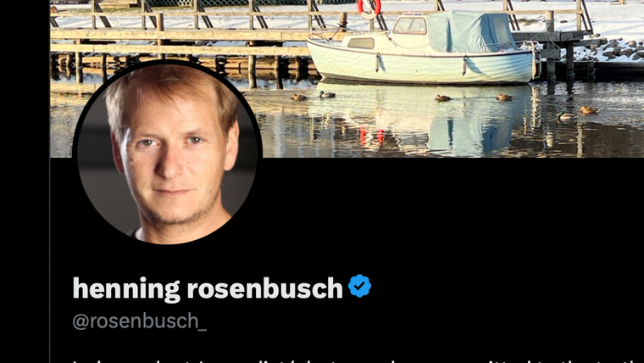The height and width of the screenshot is (363, 644).
Task: Open henning rosenbusch's profile picture
Action: (x=167, y=152)
